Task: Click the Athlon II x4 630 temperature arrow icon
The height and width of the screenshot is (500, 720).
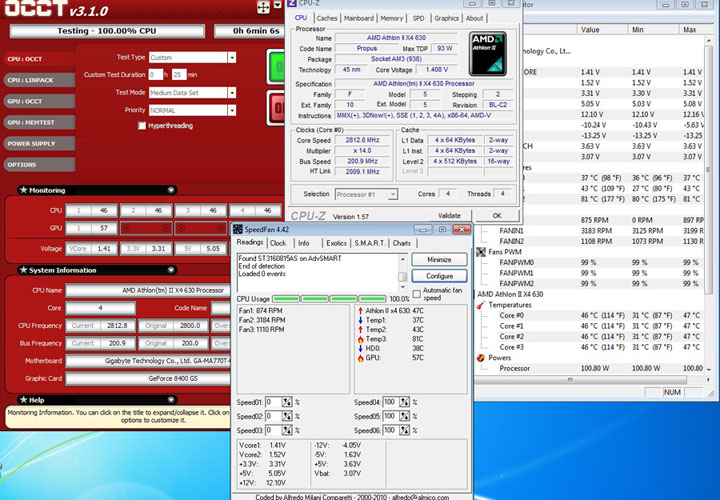Action: pyautogui.click(x=360, y=311)
